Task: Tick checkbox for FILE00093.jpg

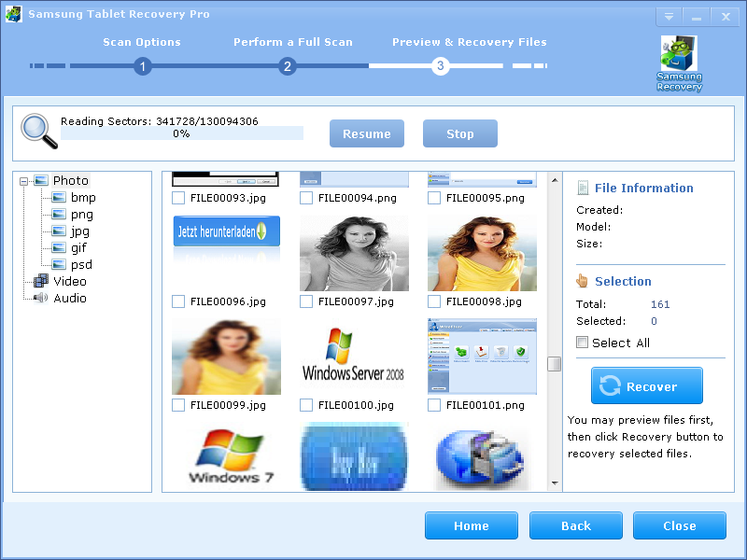Action: (178, 198)
